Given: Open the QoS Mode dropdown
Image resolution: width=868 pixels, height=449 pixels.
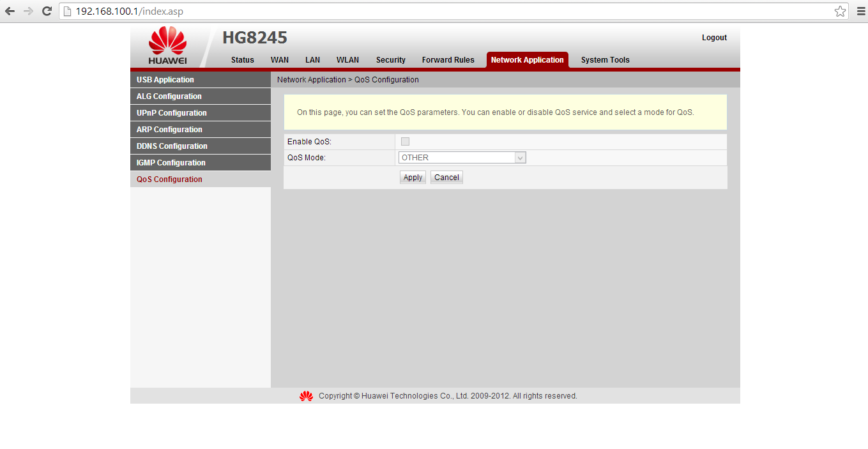Looking at the screenshot, I should coord(462,158).
